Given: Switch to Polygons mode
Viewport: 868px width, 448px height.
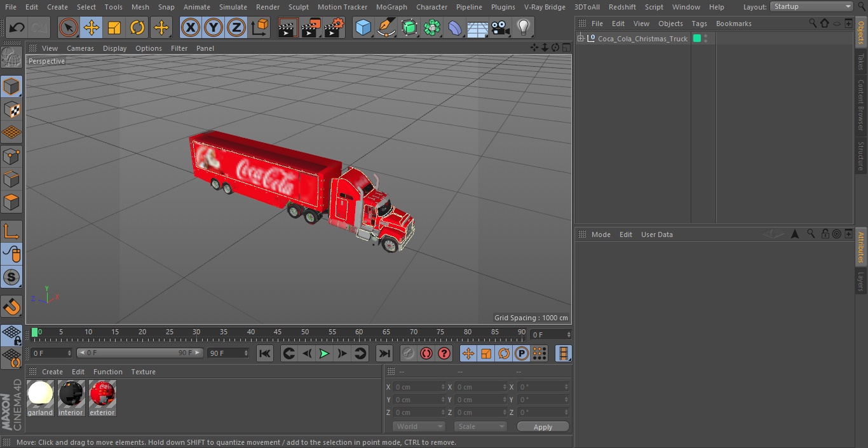Looking at the screenshot, I should pos(12,203).
